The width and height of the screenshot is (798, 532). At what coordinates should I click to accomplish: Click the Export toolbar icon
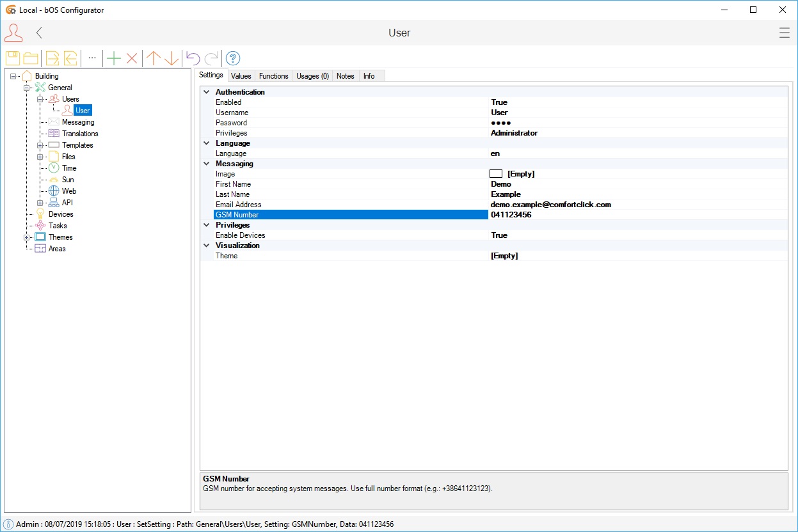click(52, 58)
